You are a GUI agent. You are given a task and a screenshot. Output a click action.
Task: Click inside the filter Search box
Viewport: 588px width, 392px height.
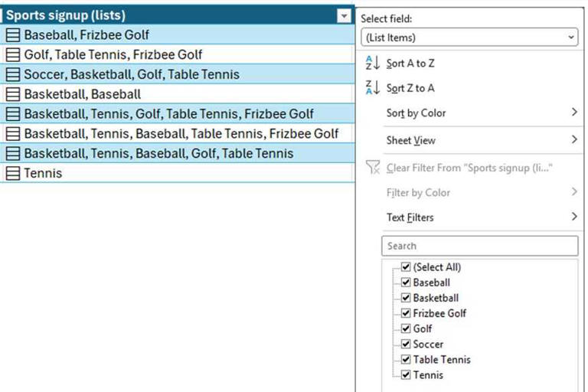coord(479,246)
